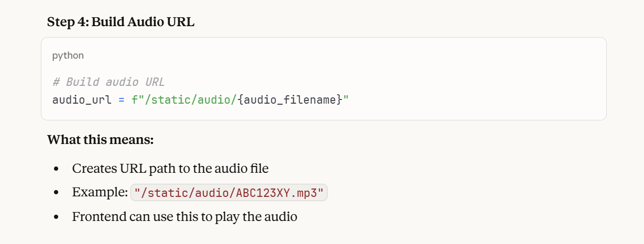The height and width of the screenshot is (244, 644).
Task: Click the f-string prefix before the opening quote
Action: pyautogui.click(x=134, y=99)
